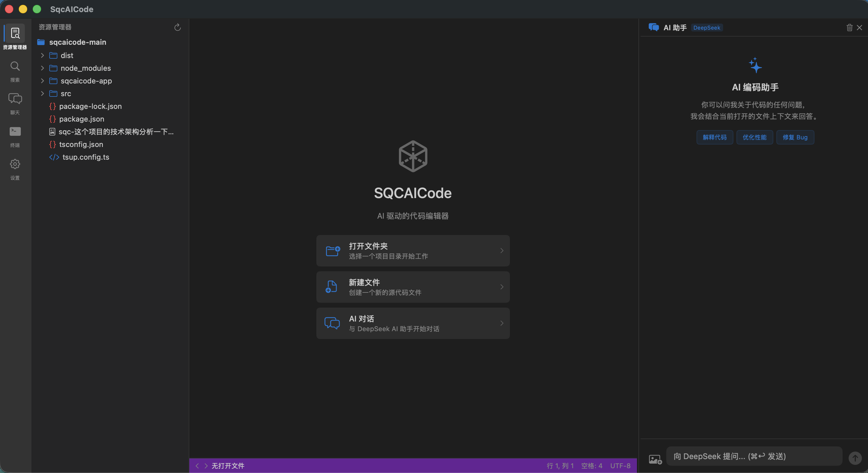Focus the 向 DeepSeek 提问 input field
The width and height of the screenshot is (868, 473).
click(754, 456)
